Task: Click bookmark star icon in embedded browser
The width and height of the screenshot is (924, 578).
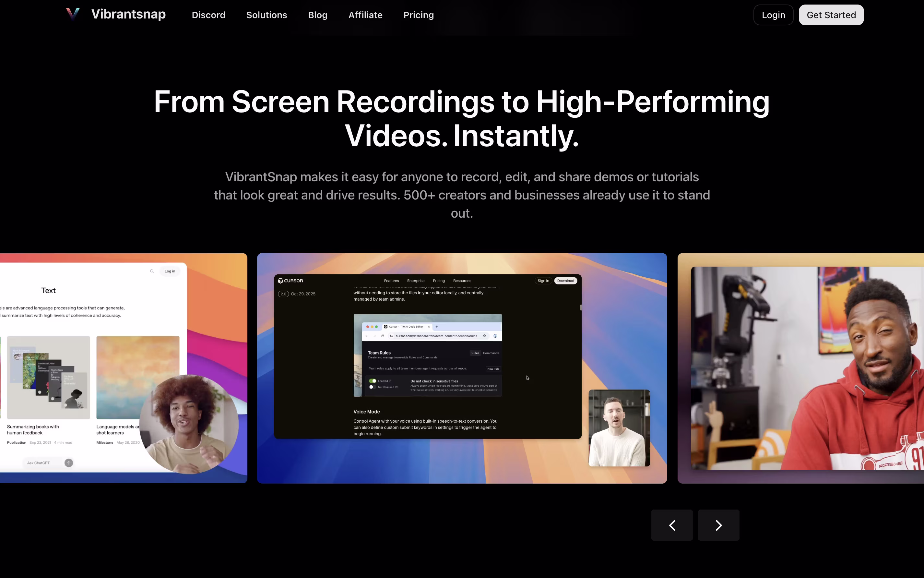Action: tap(484, 336)
